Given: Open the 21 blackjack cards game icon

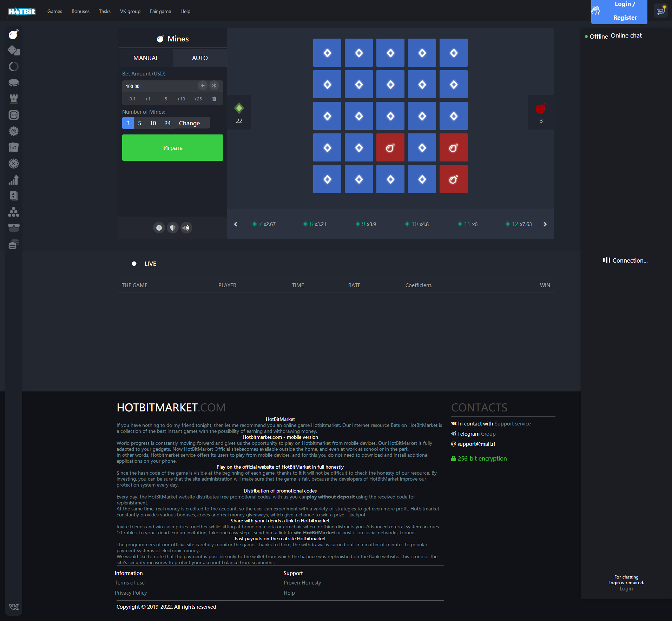Looking at the screenshot, I should (x=14, y=147).
